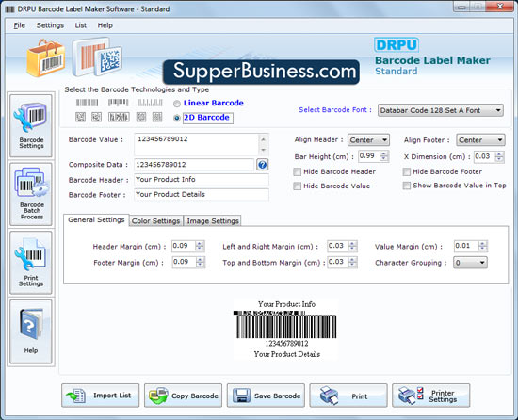Click the second linear barcode sample icon

118,103
